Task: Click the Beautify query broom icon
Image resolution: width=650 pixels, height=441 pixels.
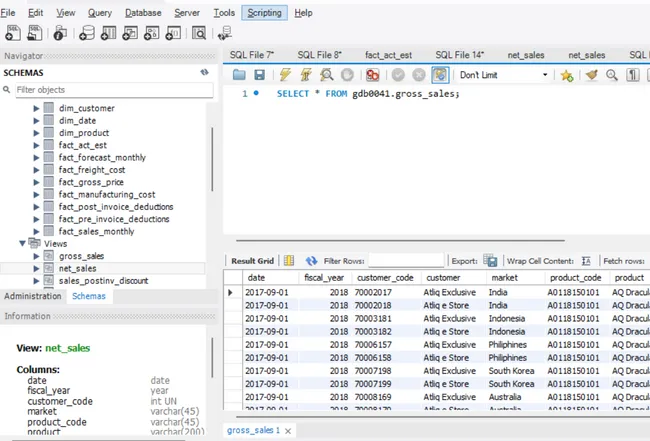Action: (x=590, y=75)
